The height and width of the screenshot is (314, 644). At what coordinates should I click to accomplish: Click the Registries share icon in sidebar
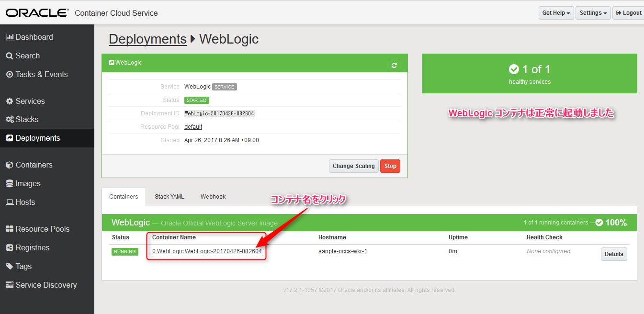point(10,247)
